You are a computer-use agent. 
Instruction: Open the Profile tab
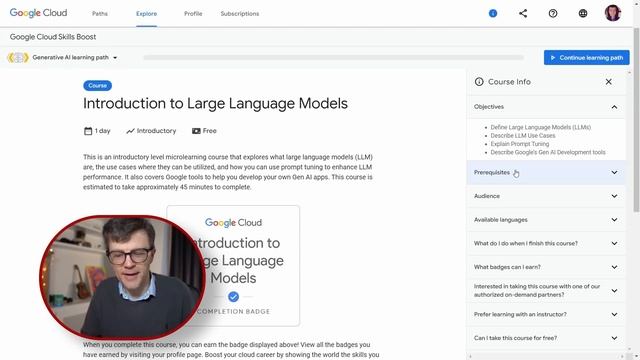(193, 13)
